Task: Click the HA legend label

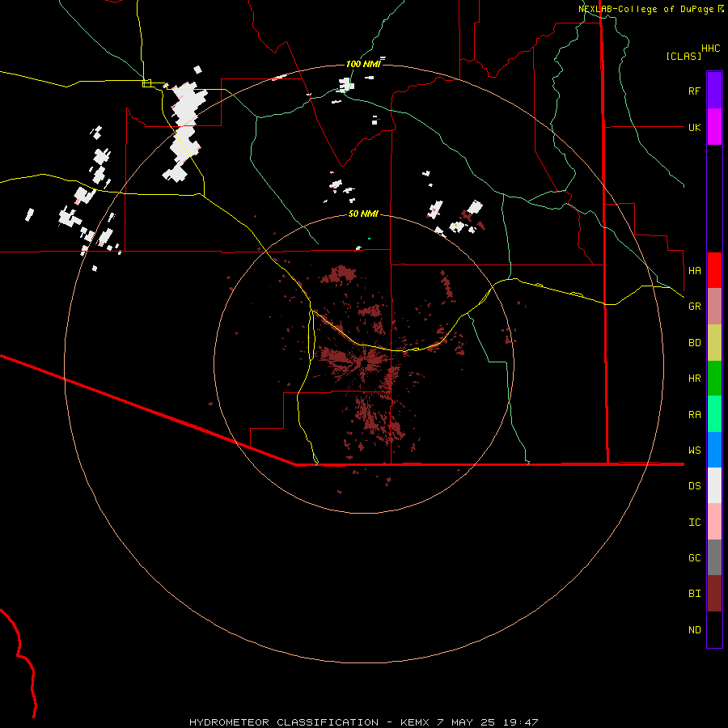Action: [695, 271]
